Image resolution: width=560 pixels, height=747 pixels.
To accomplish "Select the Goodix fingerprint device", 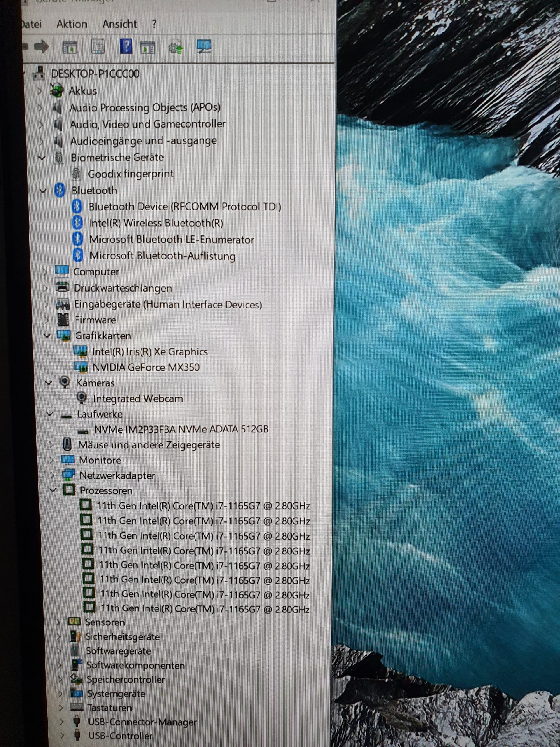I will 130,174.
